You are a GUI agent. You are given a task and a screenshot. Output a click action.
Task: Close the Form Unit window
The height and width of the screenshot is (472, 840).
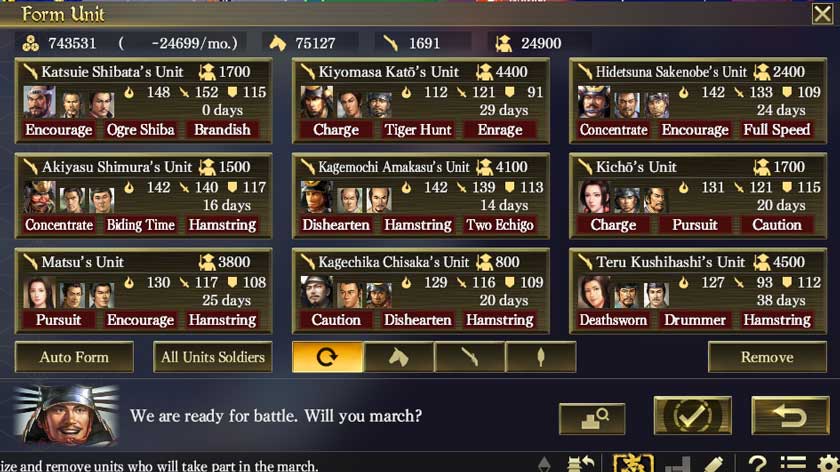click(x=822, y=14)
